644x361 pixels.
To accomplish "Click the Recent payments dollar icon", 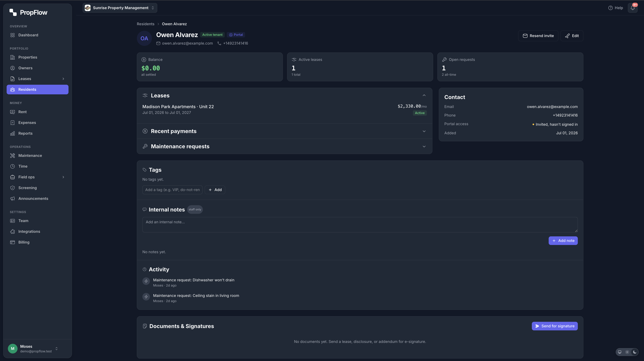I will pos(145,131).
